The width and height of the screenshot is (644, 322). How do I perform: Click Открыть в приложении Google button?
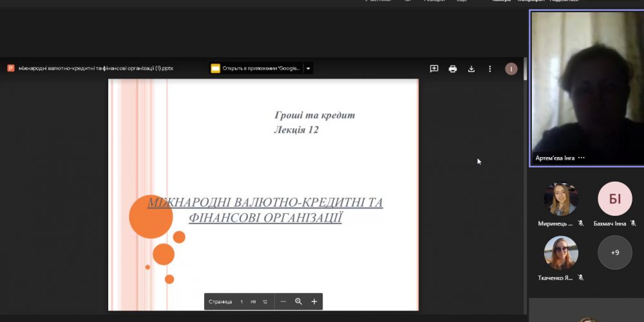256,68
